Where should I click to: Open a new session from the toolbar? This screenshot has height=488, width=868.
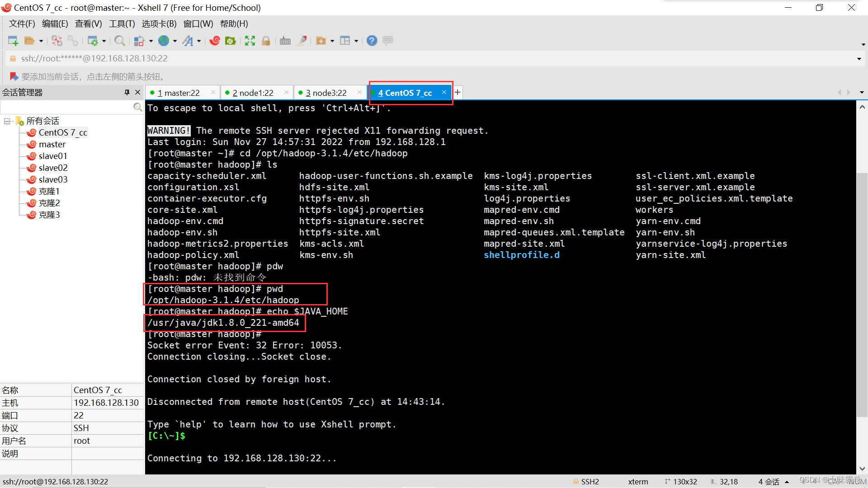point(13,40)
